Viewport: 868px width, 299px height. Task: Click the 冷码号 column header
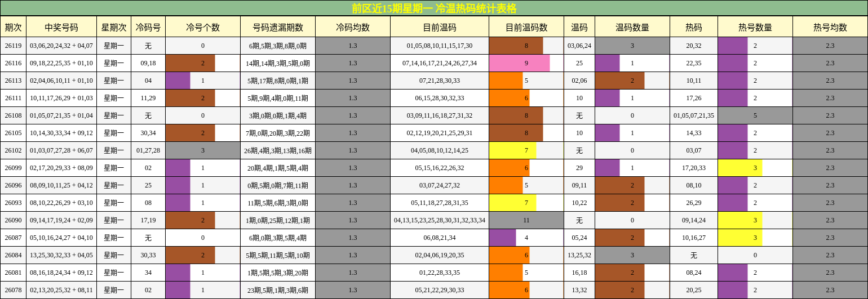(x=148, y=26)
